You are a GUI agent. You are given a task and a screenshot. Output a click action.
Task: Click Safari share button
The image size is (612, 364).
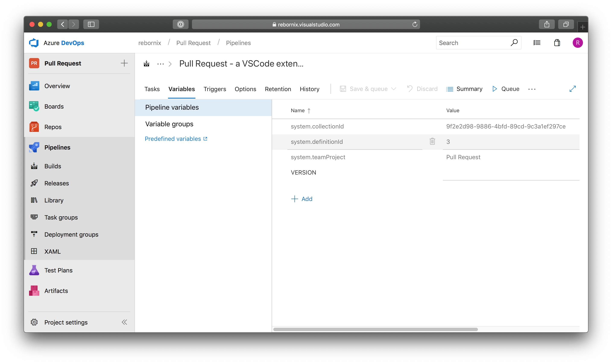tap(547, 24)
